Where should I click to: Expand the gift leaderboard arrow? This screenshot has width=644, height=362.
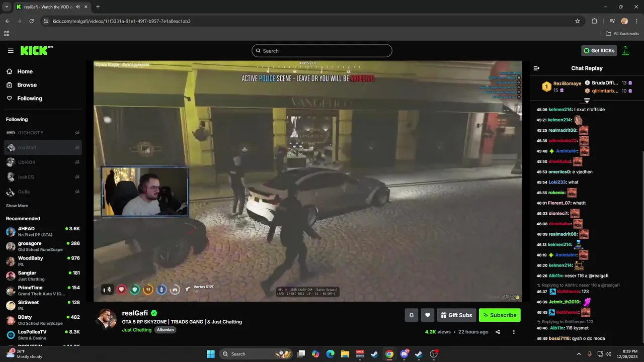[x=587, y=101]
